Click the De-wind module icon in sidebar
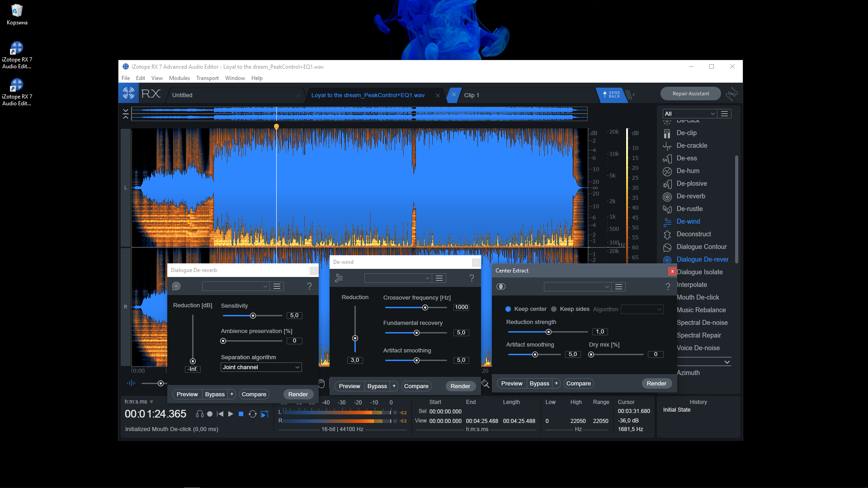Image resolution: width=868 pixels, height=488 pixels. (667, 221)
